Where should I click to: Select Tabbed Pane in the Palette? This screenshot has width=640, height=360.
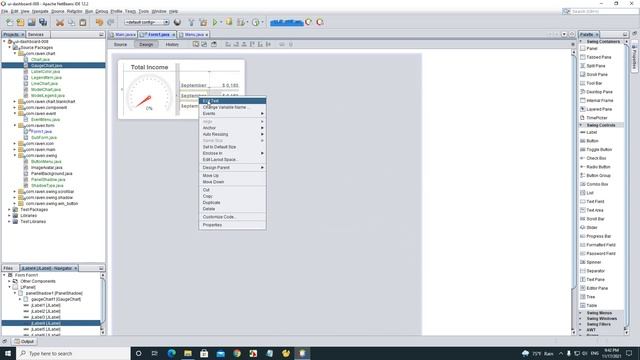point(598,57)
